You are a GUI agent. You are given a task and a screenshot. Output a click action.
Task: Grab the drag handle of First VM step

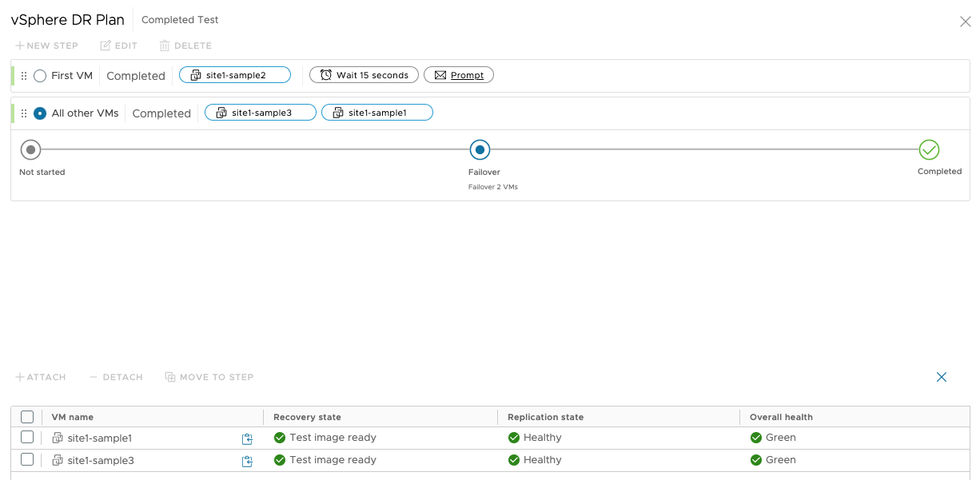[24, 76]
